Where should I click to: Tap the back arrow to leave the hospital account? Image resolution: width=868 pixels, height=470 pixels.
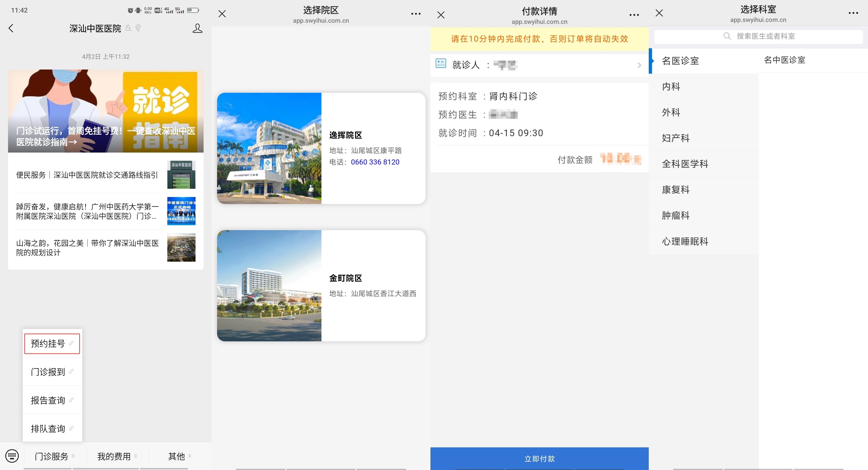(x=11, y=28)
